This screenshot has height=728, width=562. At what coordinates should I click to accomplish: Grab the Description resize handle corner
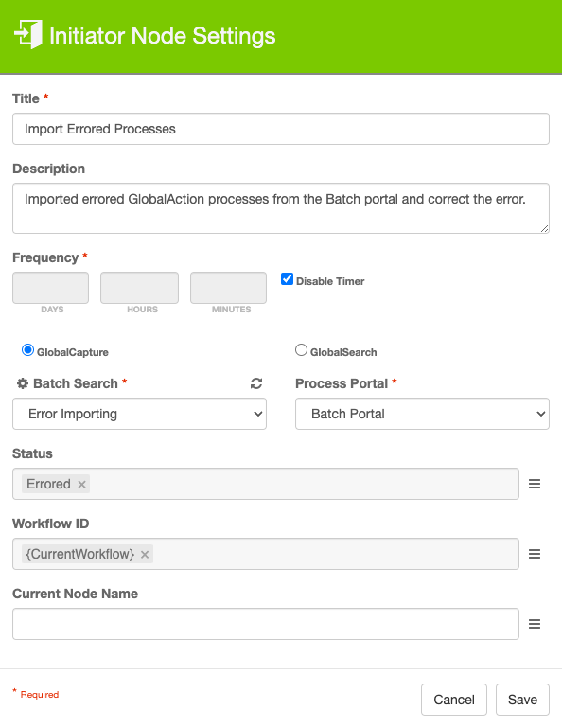click(545, 228)
